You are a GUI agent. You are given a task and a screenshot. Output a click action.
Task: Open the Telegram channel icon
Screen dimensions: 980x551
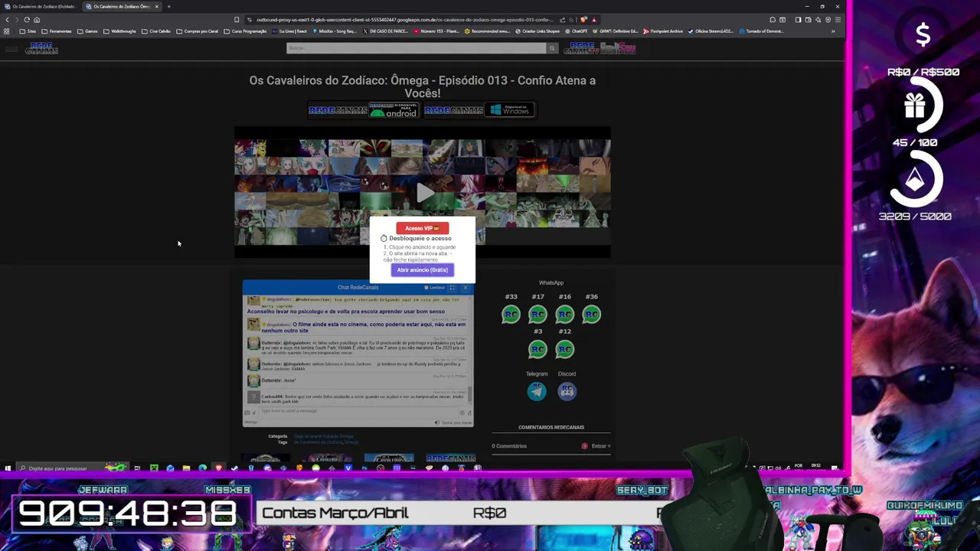coord(537,391)
